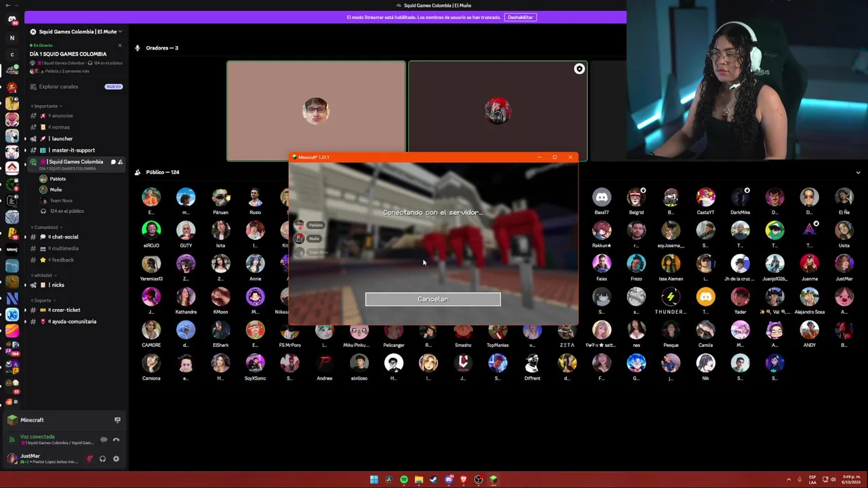Open user settings gear icon
This screenshot has width=868, height=488.
(x=116, y=459)
